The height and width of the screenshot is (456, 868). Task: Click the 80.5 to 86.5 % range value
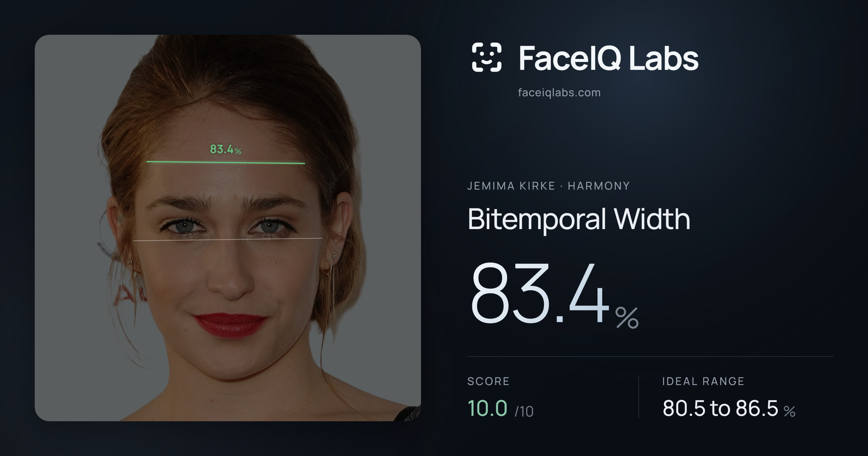[x=729, y=409]
